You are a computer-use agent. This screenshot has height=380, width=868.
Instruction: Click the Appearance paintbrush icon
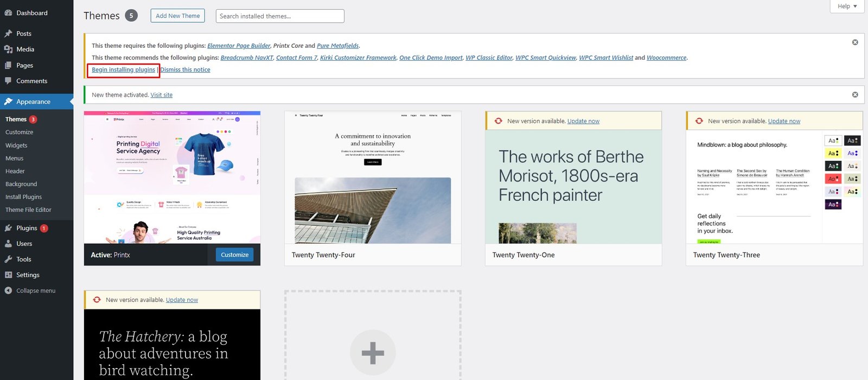(8, 102)
